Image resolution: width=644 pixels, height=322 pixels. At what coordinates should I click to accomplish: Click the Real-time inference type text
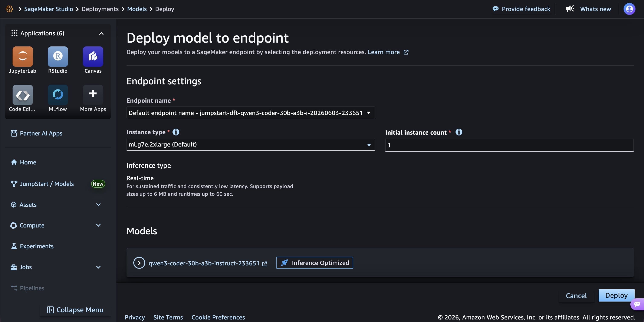140,178
